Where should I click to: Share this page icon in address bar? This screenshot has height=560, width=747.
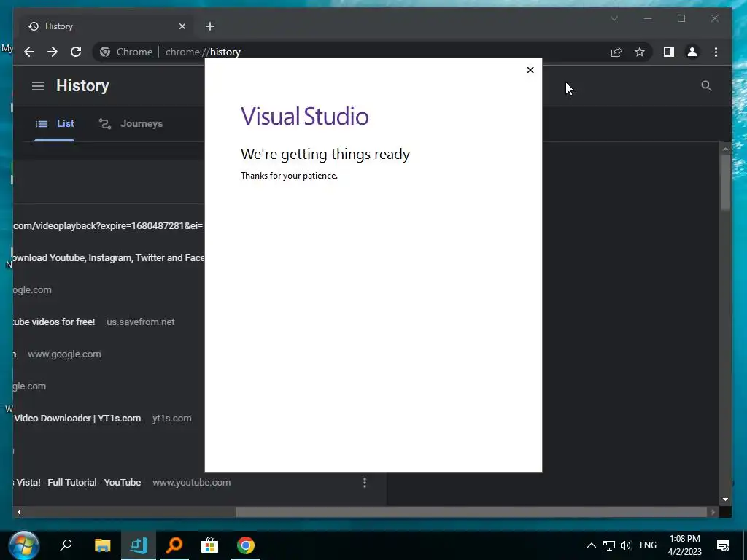click(616, 52)
